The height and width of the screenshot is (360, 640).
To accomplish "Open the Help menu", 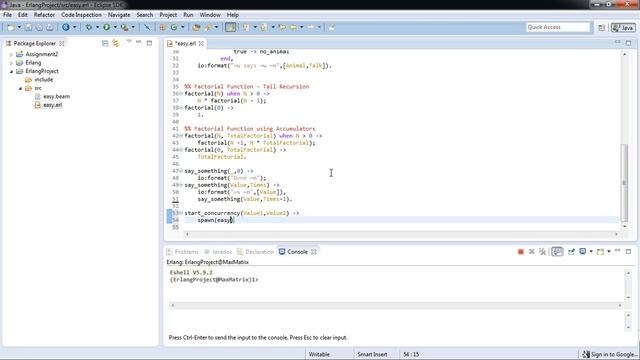I will coord(233,15).
